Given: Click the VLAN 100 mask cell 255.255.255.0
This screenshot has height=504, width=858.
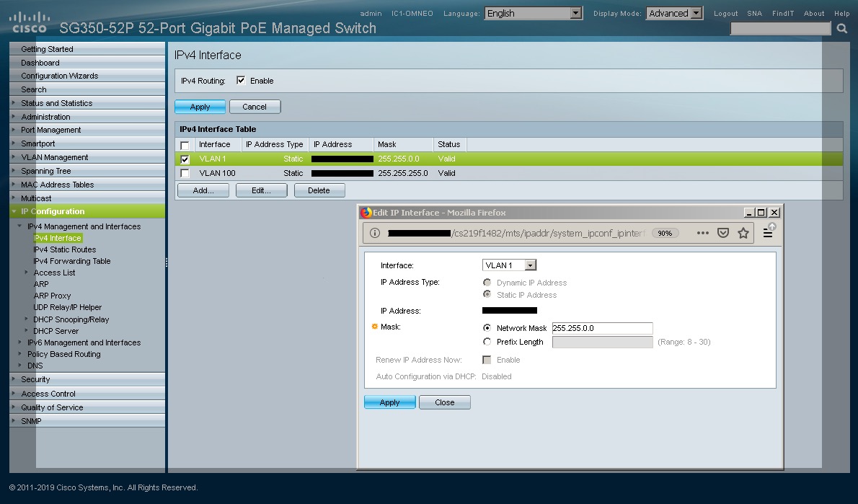Looking at the screenshot, I should [403, 173].
